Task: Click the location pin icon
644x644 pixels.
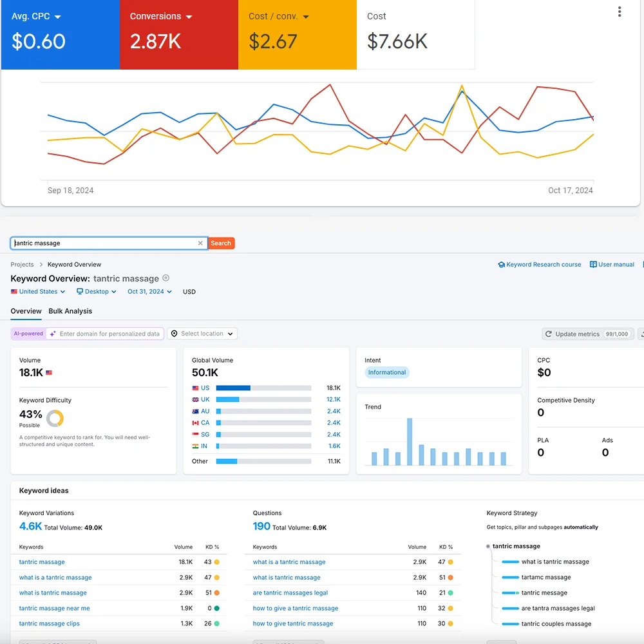Action: point(174,334)
